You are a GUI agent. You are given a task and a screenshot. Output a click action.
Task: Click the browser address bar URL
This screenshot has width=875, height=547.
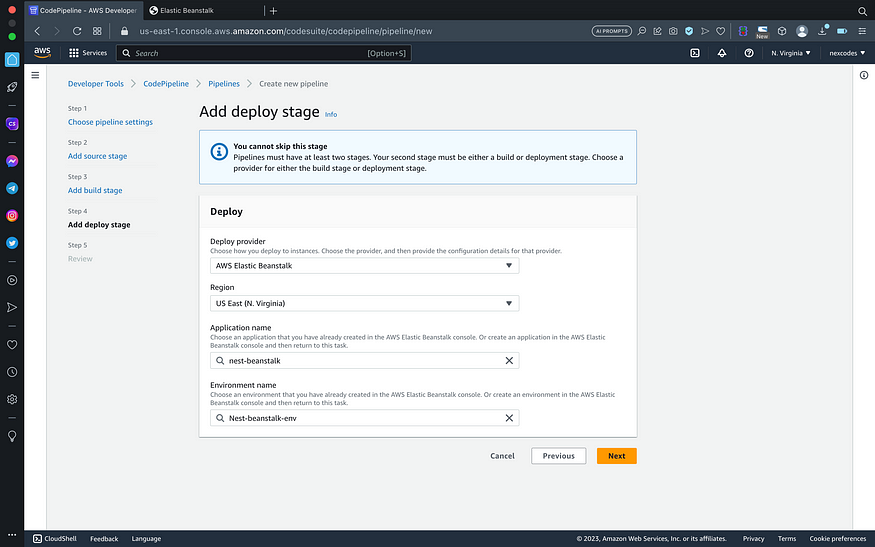(x=286, y=31)
